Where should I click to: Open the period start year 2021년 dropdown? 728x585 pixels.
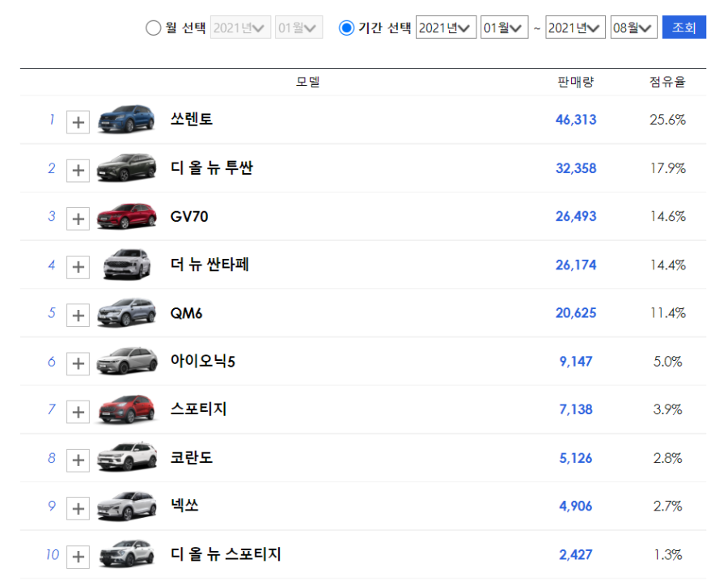[446, 28]
